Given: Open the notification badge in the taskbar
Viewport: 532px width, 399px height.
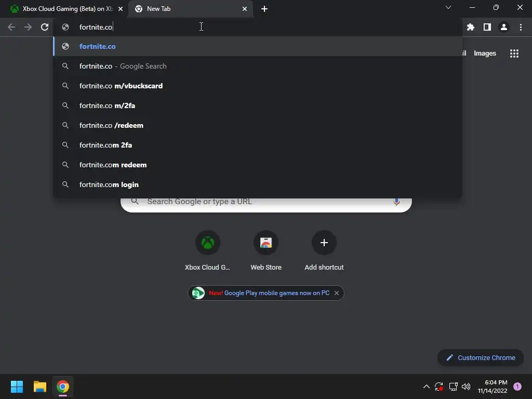Looking at the screenshot, I should [517, 387].
